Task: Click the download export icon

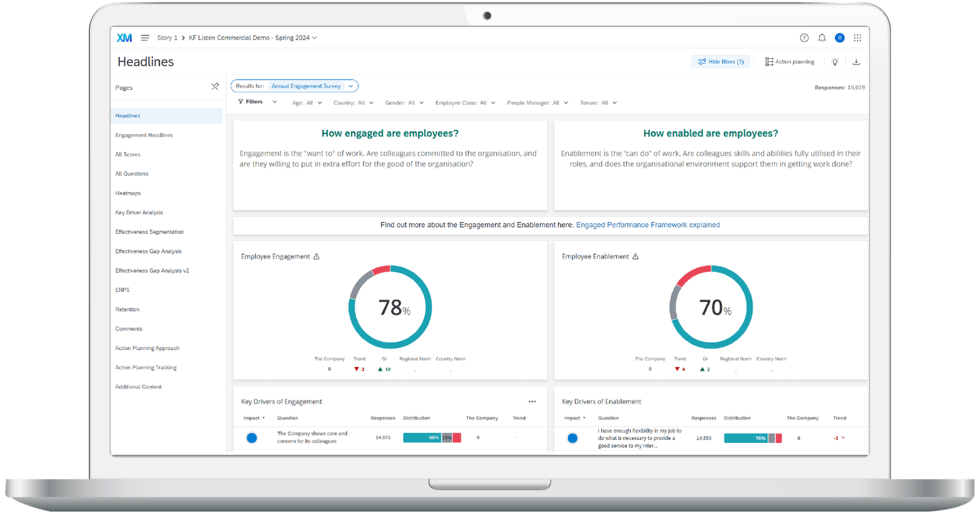Action: [856, 62]
